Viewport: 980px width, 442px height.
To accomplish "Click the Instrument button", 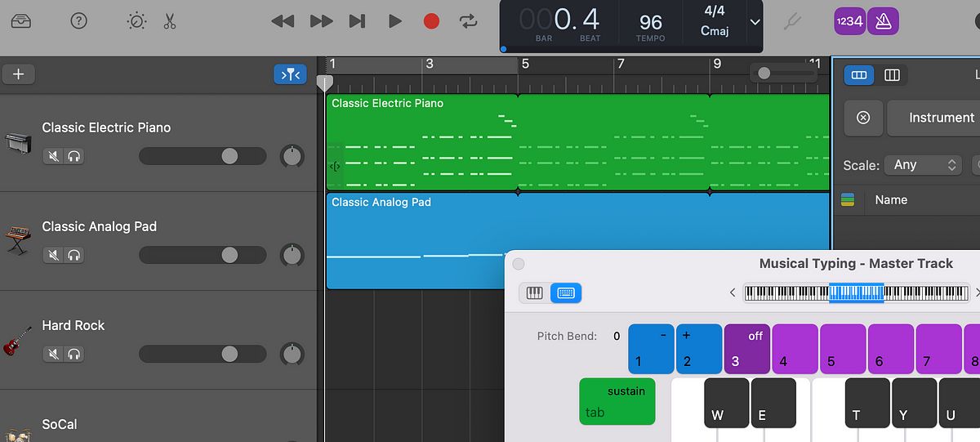I will (x=933, y=118).
